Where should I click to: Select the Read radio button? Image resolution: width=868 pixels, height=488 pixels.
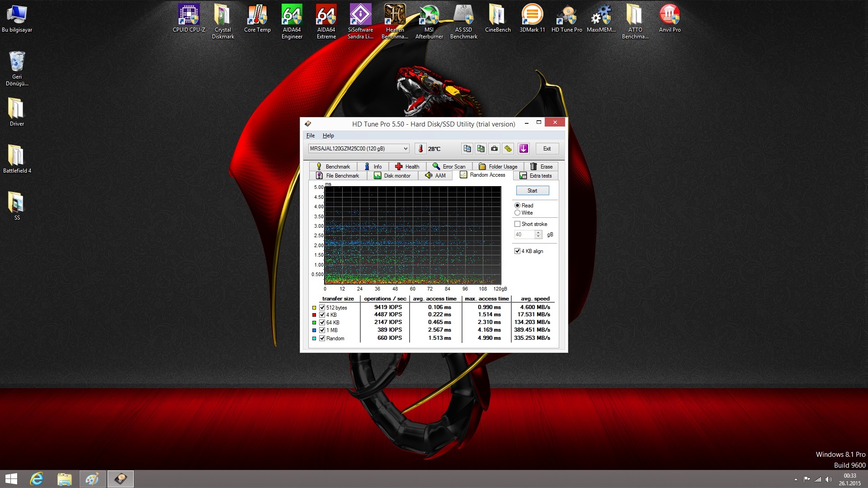tap(517, 206)
